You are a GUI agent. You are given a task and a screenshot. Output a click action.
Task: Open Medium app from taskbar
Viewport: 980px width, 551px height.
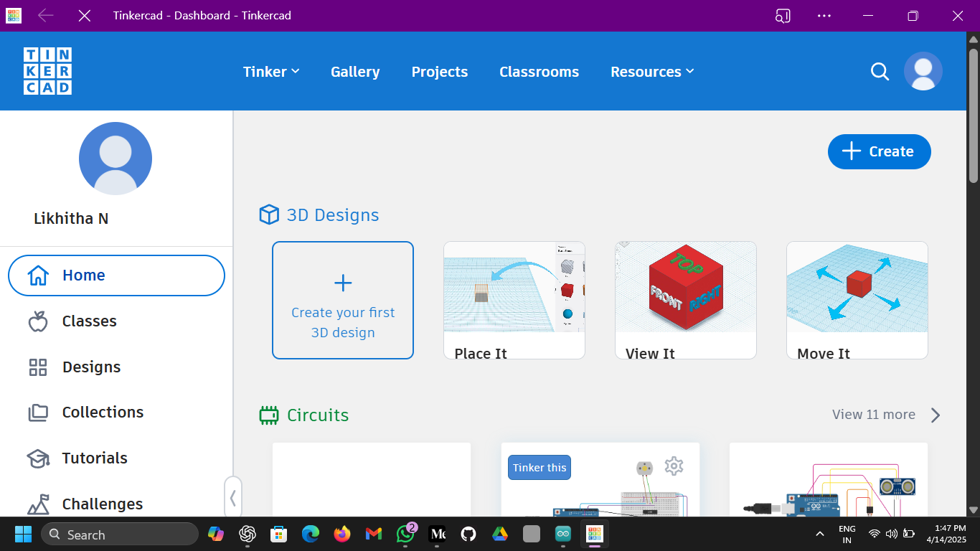[x=437, y=534]
